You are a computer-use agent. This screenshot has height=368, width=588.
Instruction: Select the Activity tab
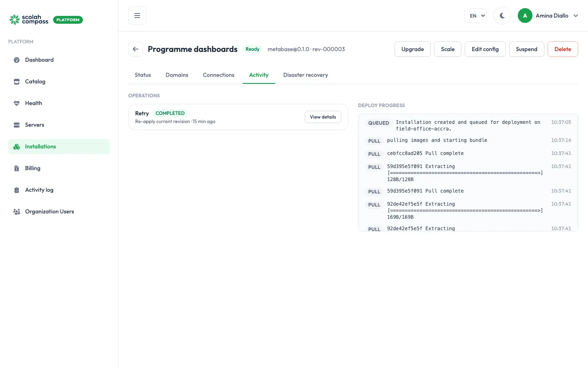(259, 75)
